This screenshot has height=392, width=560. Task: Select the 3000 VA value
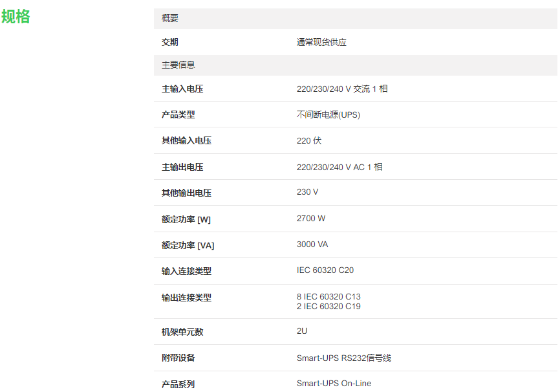coord(312,245)
